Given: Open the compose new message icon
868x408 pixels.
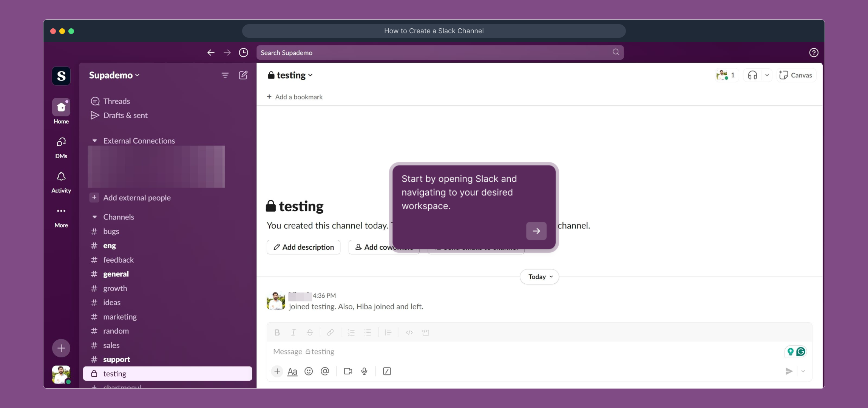Looking at the screenshot, I should click(x=243, y=75).
